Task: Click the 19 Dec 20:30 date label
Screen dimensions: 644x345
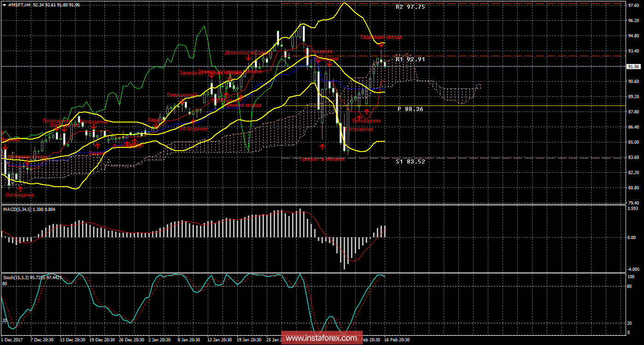Action: tap(102, 339)
